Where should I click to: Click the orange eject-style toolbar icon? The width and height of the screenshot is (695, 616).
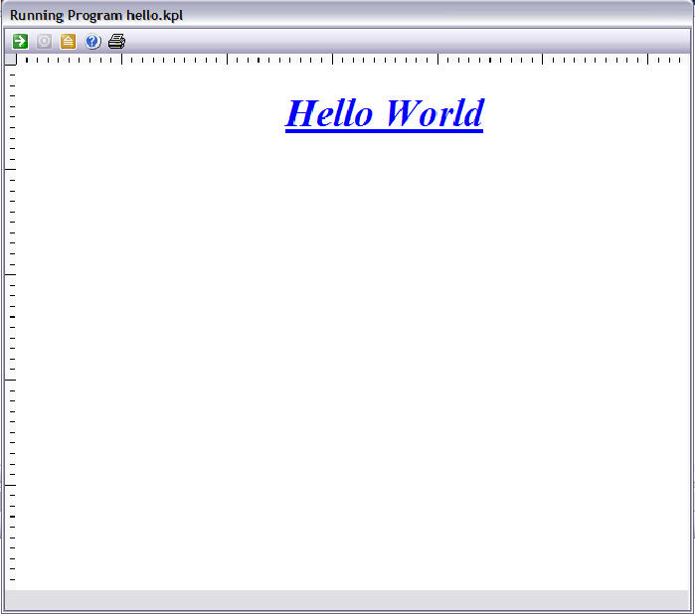[68, 42]
